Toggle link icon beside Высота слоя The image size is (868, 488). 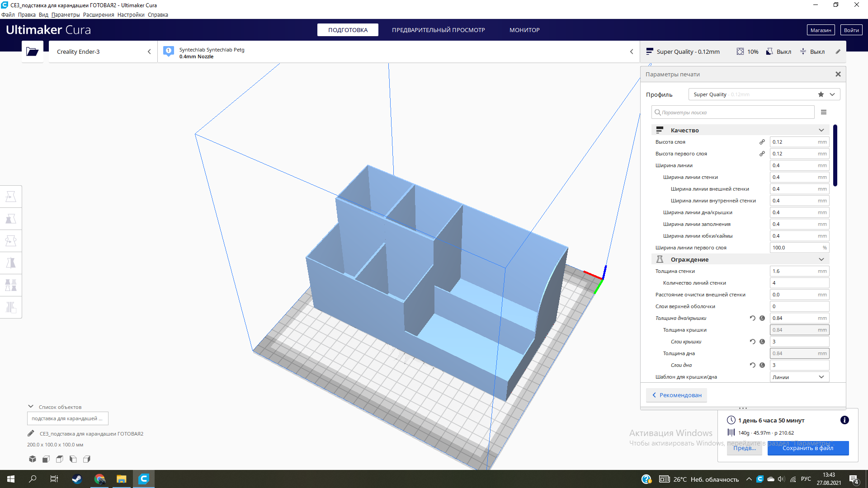pos(762,142)
